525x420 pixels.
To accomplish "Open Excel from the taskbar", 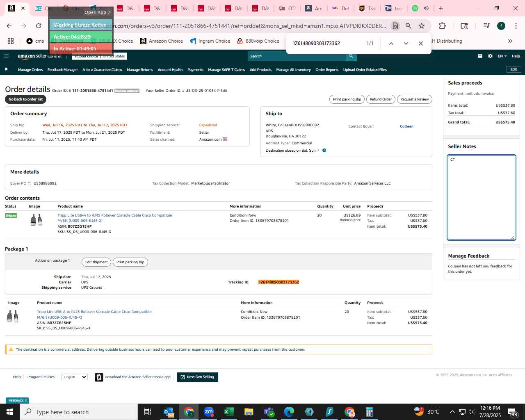I will point(229,412).
